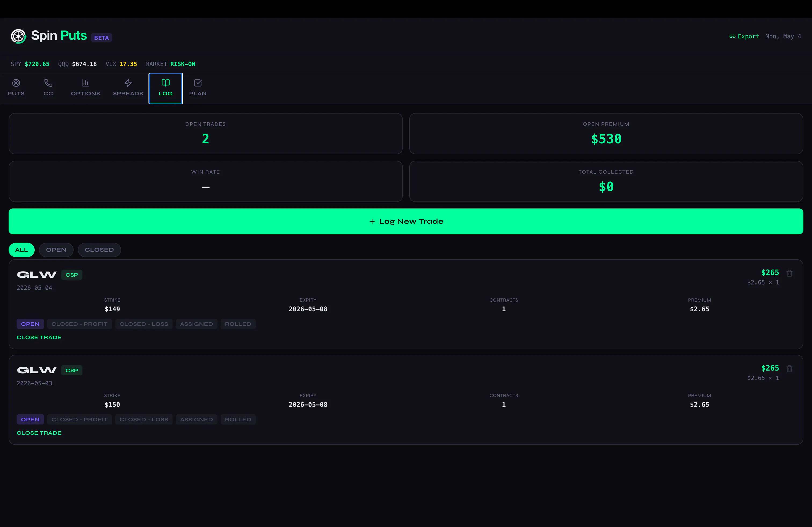The width and height of the screenshot is (812, 527).
Task: Click the $150 strike value
Action: 112,404
